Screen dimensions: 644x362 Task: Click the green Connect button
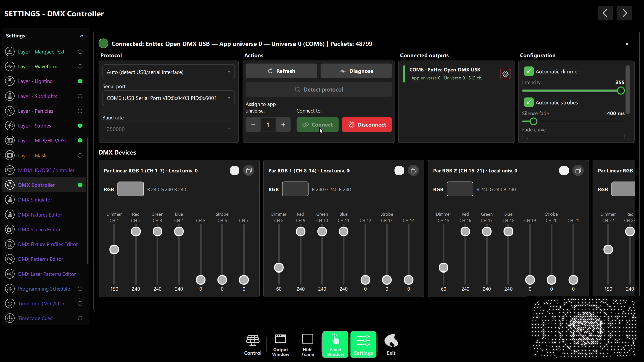tap(317, 125)
